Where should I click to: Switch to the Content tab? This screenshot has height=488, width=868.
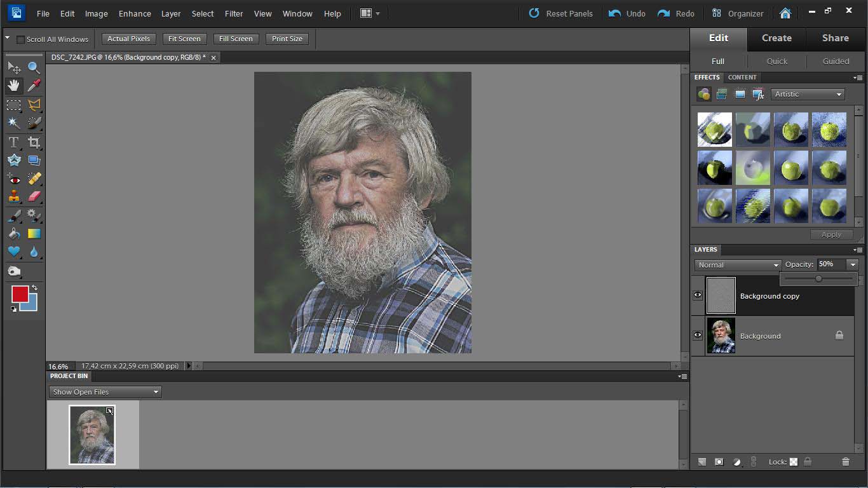pos(742,78)
